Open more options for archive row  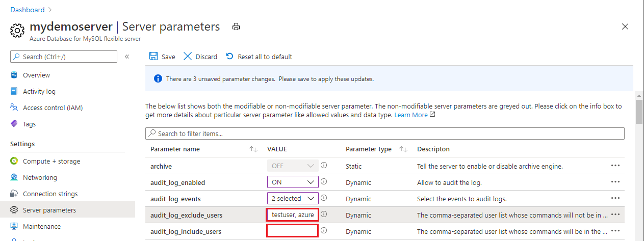click(x=615, y=166)
